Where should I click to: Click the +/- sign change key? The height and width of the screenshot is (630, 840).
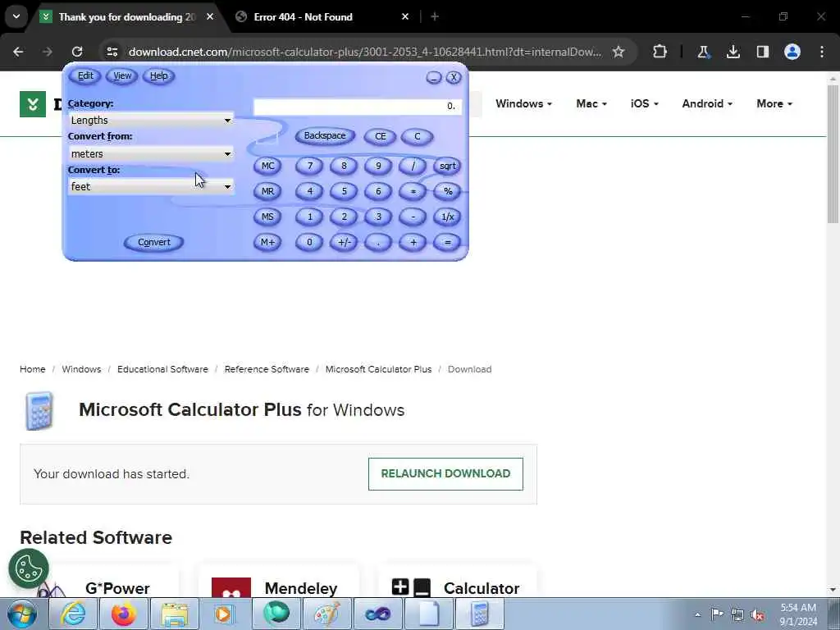[344, 242]
